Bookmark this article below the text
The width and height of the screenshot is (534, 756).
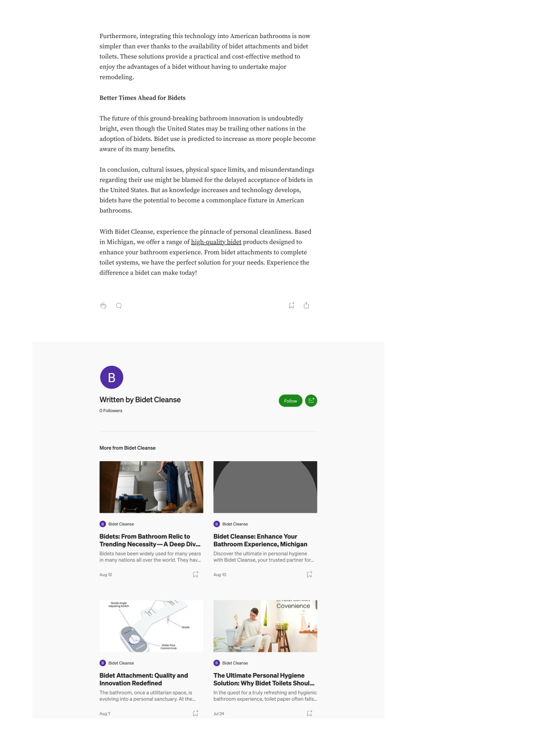pyautogui.click(x=292, y=305)
